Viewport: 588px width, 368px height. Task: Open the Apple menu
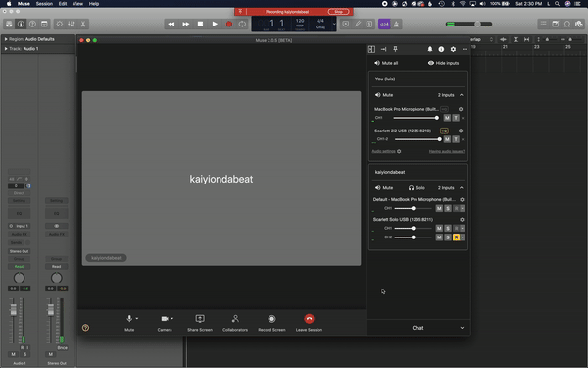click(x=9, y=4)
